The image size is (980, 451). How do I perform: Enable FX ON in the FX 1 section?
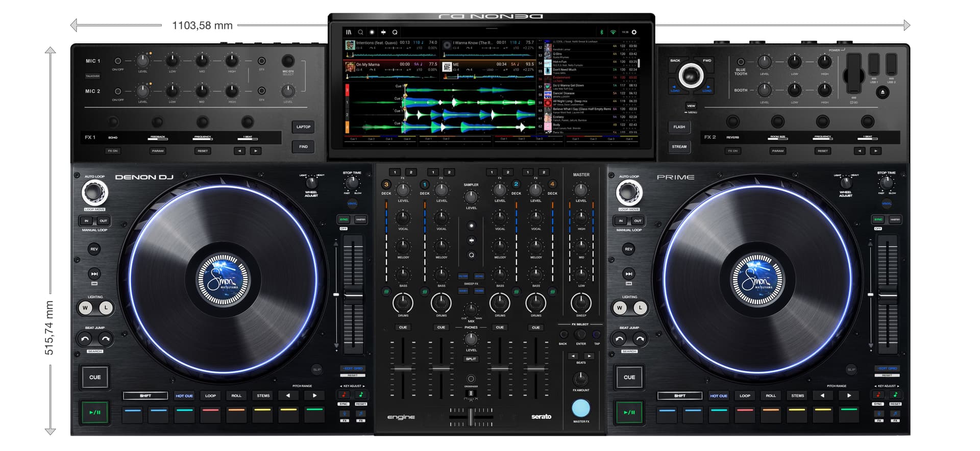(113, 151)
